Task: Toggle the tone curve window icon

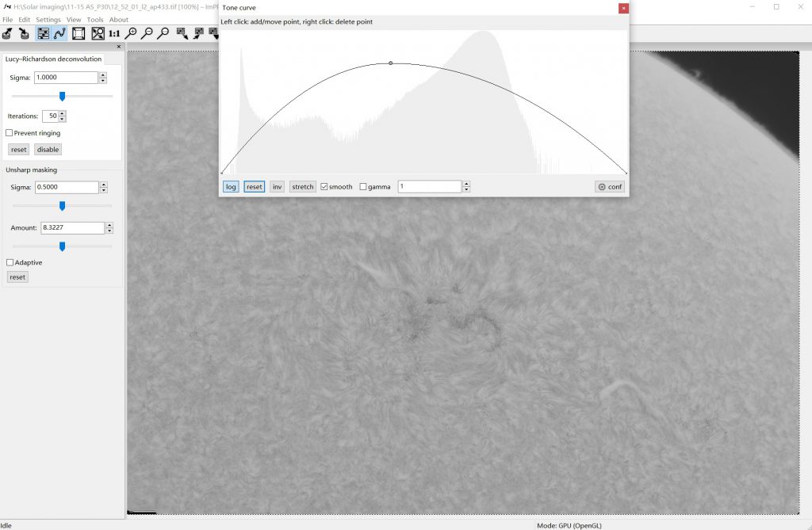Action: [x=59, y=33]
